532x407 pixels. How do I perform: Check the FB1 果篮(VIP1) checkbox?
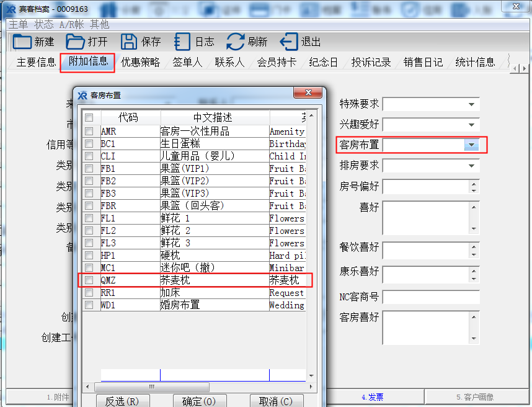(x=89, y=168)
